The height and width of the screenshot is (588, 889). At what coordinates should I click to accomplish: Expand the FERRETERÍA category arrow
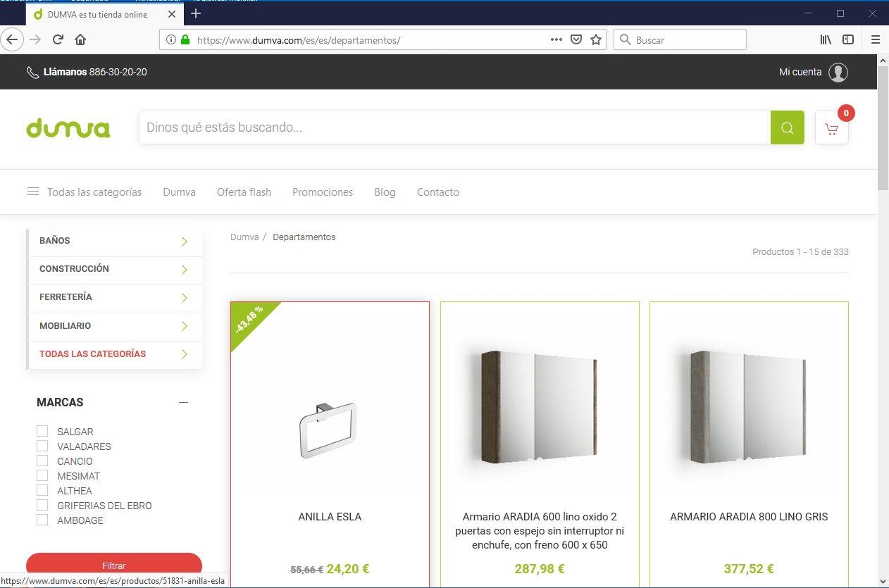[184, 298]
